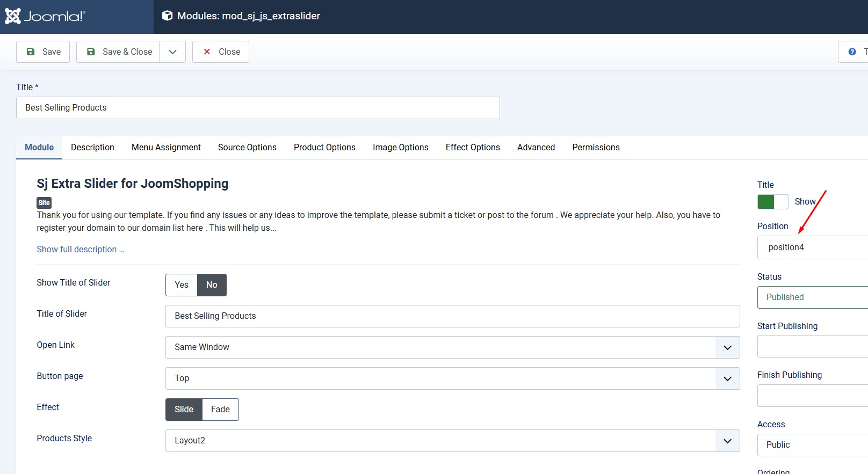The image size is (868, 474).
Task: Expand the Save & Close dropdown arrow
Action: tap(172, 52)
